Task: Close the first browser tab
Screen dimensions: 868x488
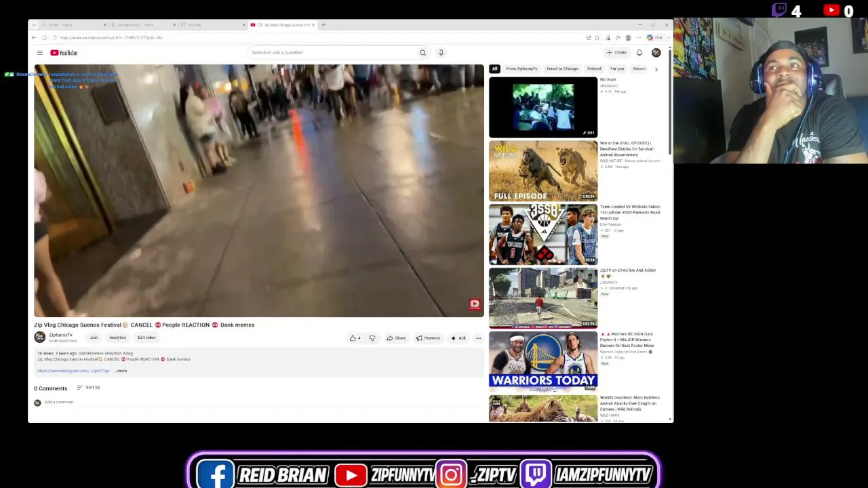Action: pyautogui.click(x=104, y=25)
